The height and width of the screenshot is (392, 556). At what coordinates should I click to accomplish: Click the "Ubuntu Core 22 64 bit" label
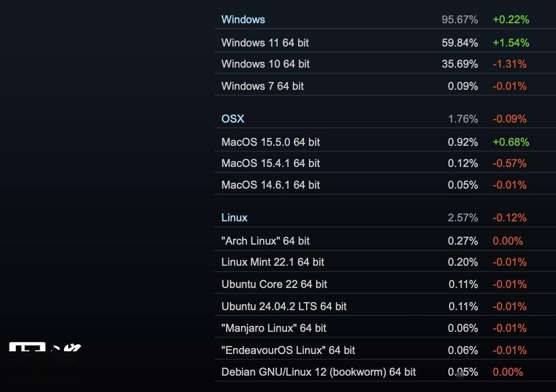[274, 284]
